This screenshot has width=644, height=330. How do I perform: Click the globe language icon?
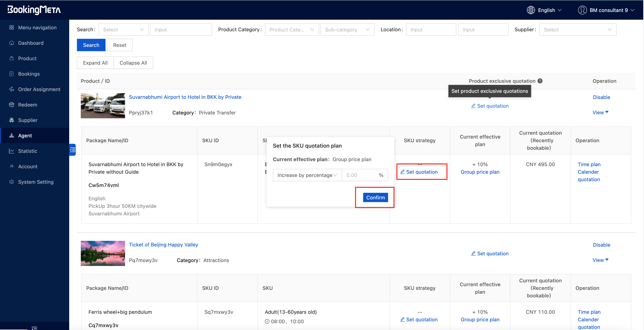click(x=531, y=10)
